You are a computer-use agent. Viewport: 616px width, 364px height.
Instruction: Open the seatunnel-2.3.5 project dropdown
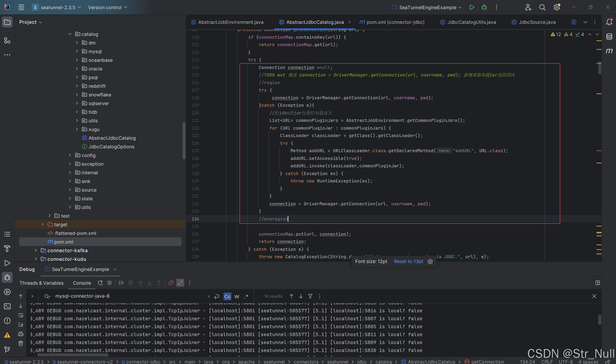57,7
